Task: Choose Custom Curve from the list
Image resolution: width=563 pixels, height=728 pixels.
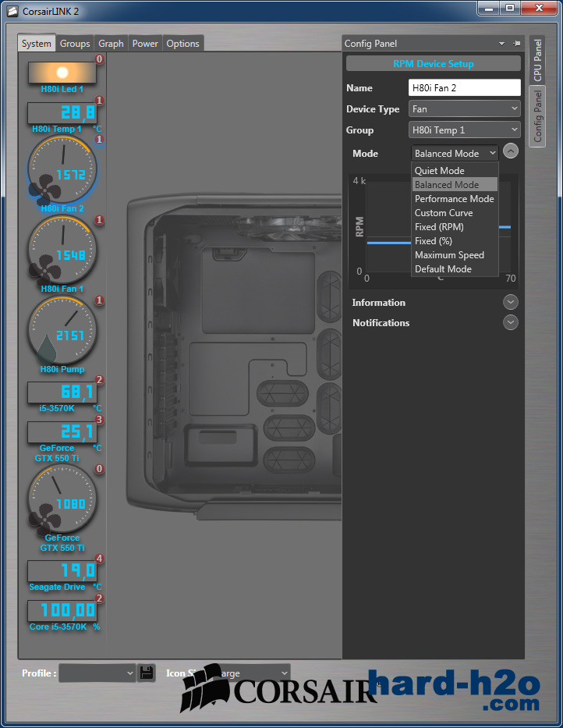Action: point(455,213)
